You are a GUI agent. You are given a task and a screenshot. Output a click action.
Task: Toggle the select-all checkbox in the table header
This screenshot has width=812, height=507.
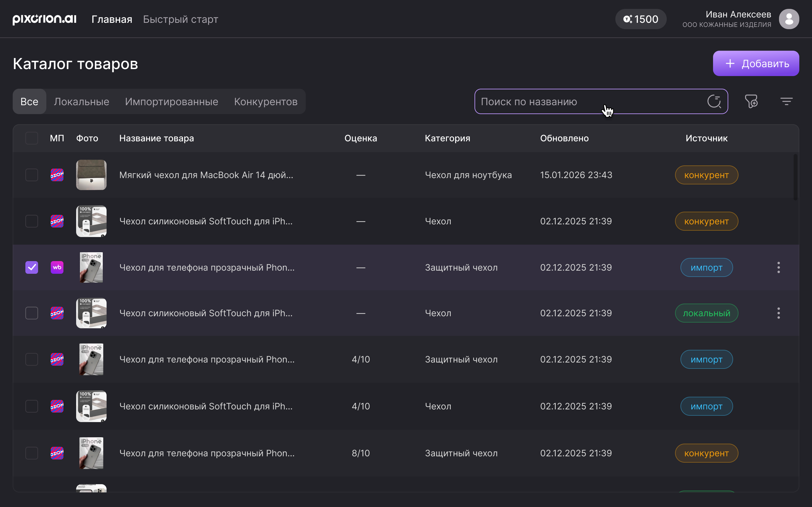[x=32, y=138]
